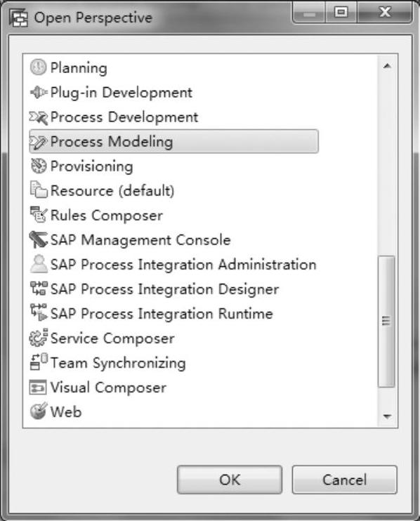The width and height of the screenshot is (420, 521).
Task: Select the Process Modeling perspective
Action: tap(173, 142)
